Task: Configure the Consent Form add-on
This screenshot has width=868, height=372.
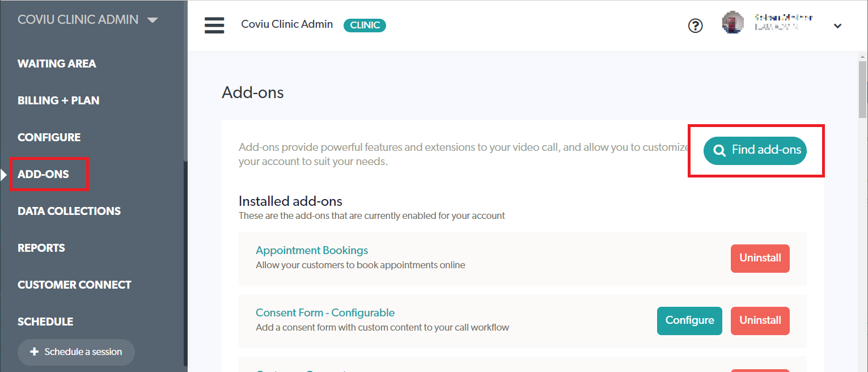Action: (x=689, y=320)
